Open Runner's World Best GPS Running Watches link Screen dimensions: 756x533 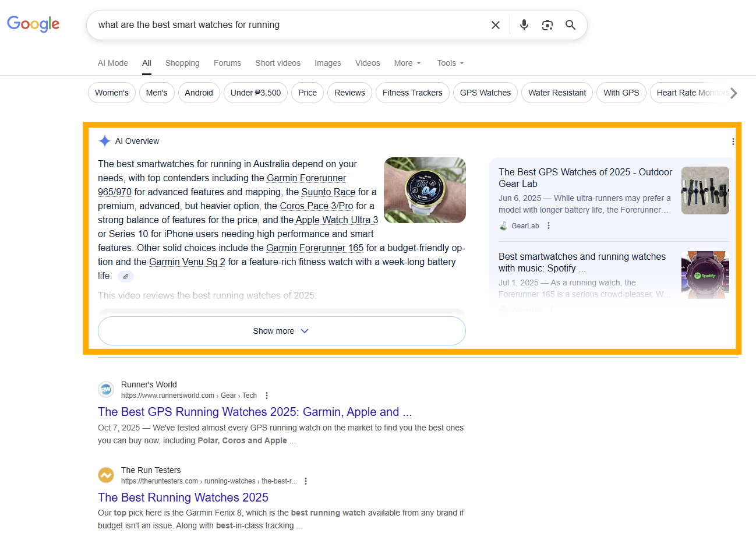(255, 412)
